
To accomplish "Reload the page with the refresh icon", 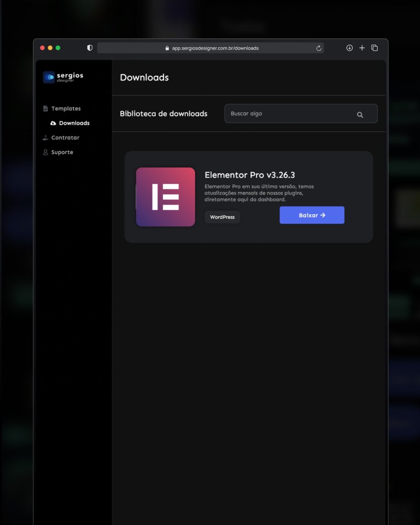I will [x=319, y=48].
